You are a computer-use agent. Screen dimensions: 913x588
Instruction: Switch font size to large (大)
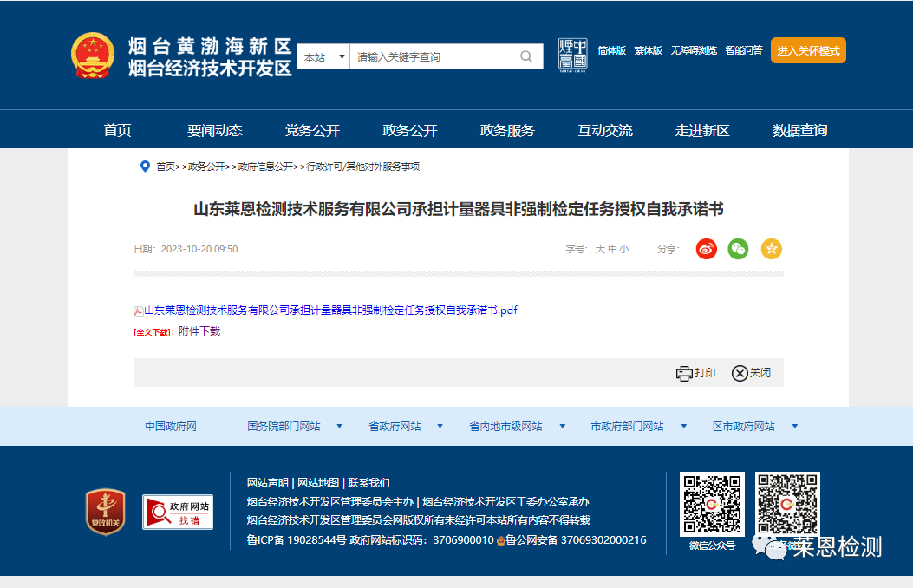click(599, 250)
